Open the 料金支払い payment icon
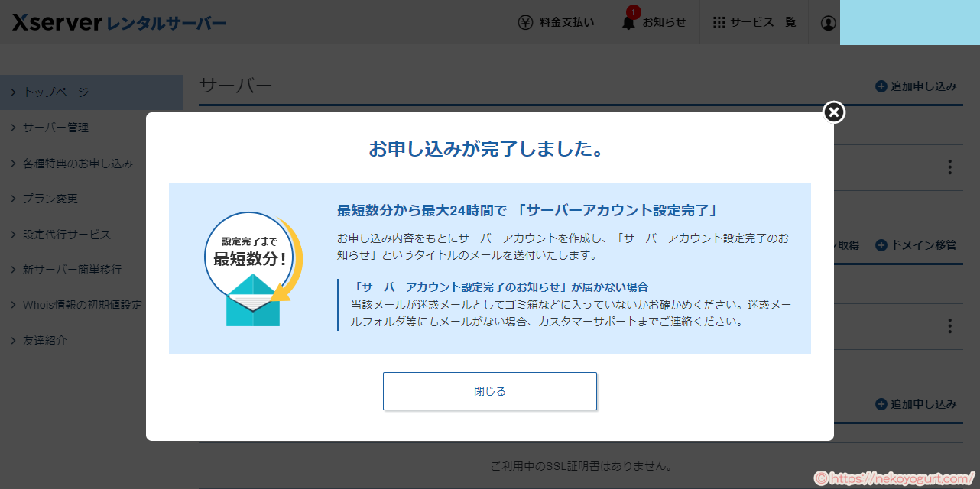Image resolution: width=980 pixels, height=489 pixels. [524, 22]
